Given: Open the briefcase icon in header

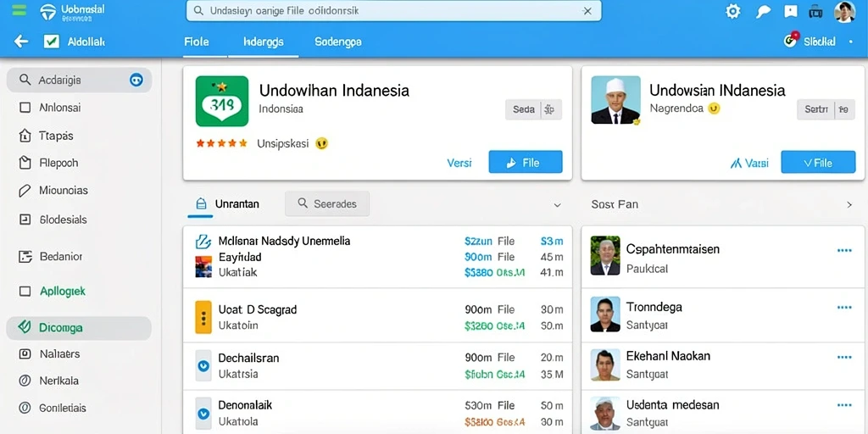Looking at the screenshot, I should (x=815, y=11).
